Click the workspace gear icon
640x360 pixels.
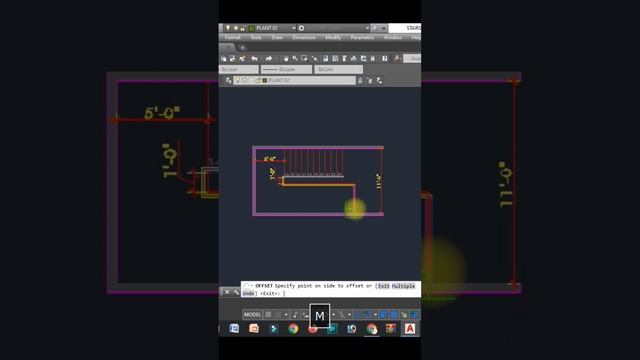point(301,28)
